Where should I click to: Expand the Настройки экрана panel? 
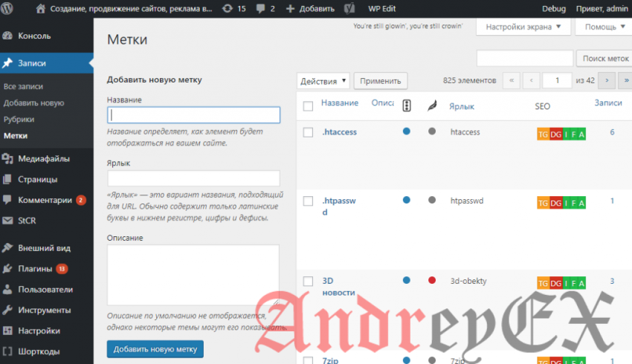coord(523,27)
